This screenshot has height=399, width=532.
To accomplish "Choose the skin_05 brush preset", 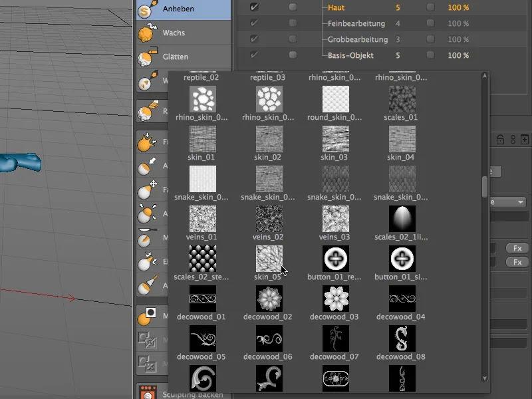I will tap(269, 259).
